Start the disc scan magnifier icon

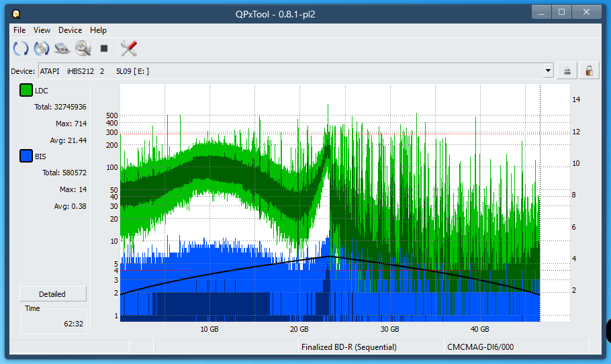(83, 48)
